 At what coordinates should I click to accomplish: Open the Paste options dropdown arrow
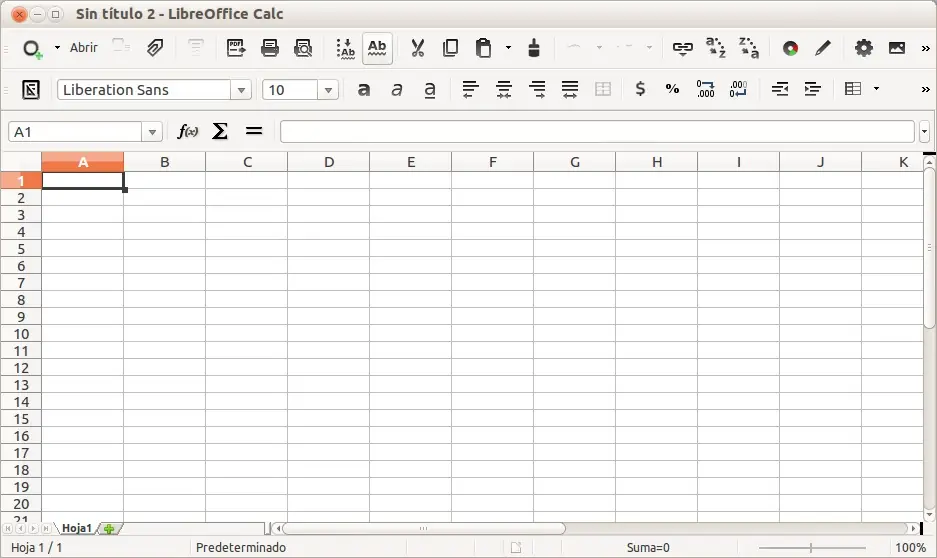(x=509, y=47)
